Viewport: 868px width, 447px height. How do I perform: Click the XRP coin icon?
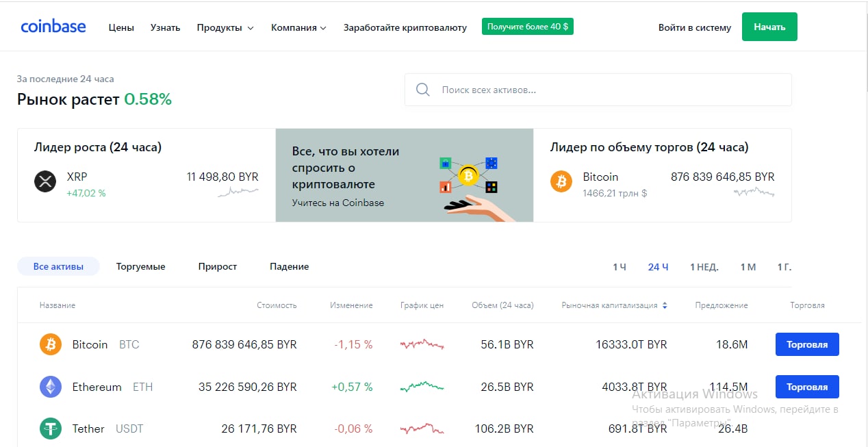click(45, 181)
